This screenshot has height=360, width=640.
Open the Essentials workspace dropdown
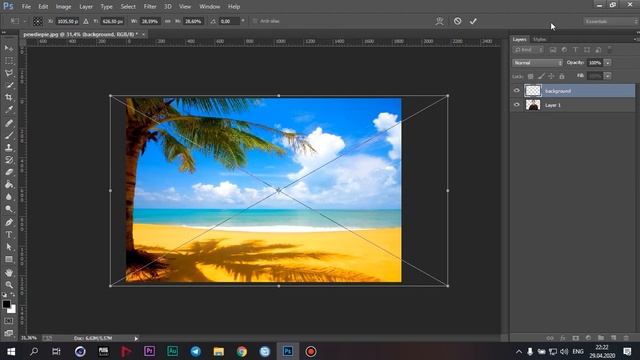pos(611,21)
